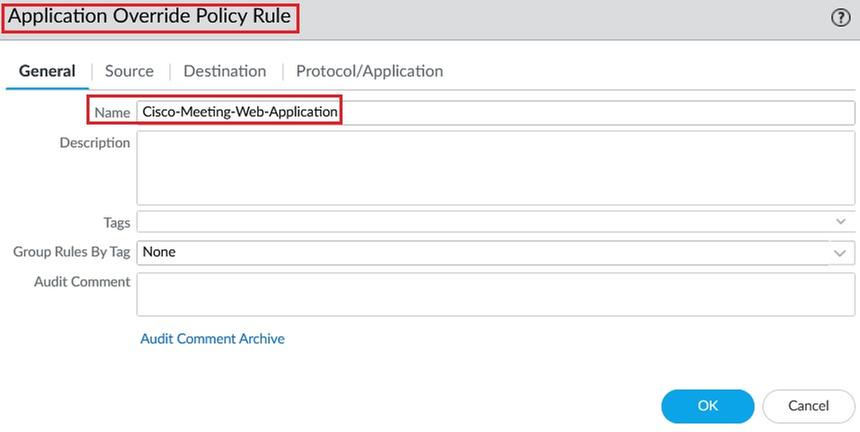Confirm the rule with OK button

point(708,406)
